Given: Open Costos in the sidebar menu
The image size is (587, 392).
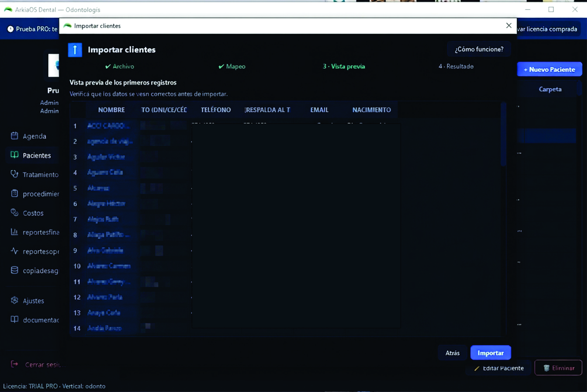Looking at the screenshot, I should 32,213.
